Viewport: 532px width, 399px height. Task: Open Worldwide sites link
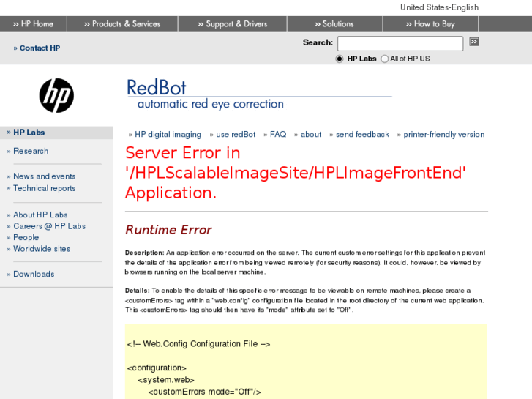pos(42,249)
